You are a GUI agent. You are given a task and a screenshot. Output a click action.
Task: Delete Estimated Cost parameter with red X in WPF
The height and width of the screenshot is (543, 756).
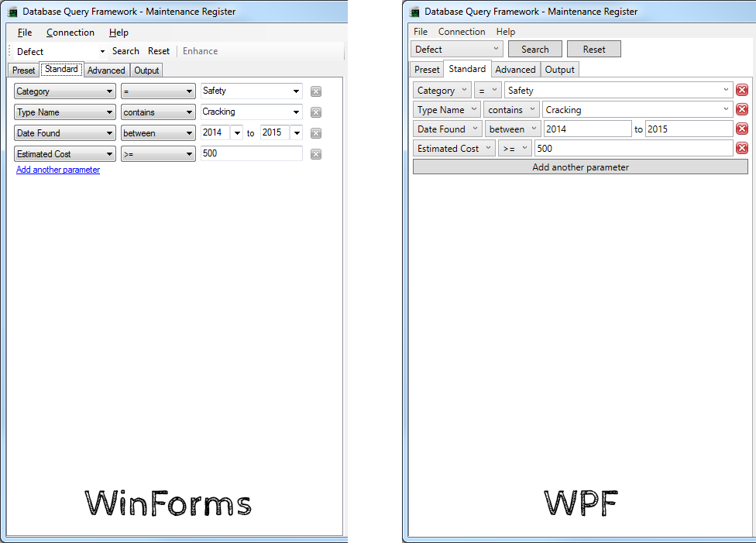[742, 148]
